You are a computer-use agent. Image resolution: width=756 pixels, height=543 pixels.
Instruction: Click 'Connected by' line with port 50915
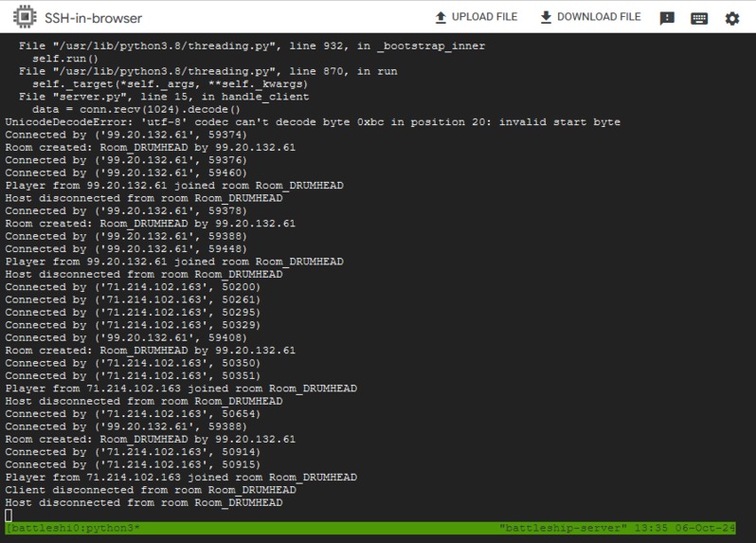133,465
